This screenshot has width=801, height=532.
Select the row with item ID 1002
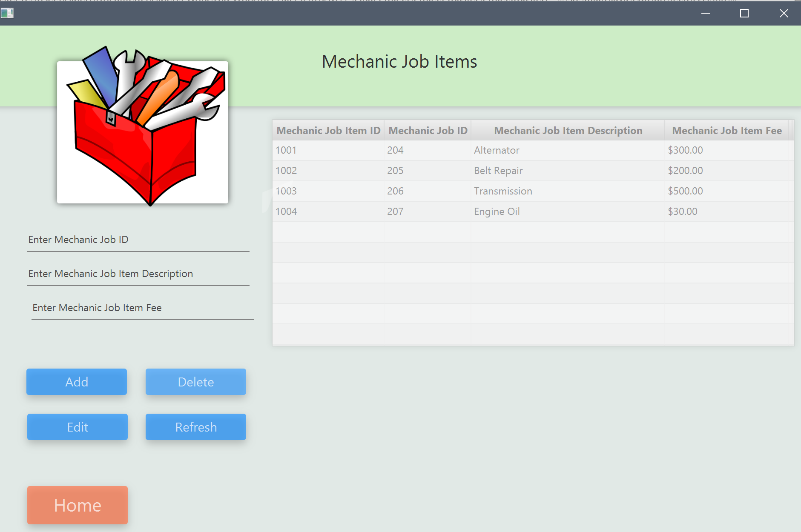(533, 171)
